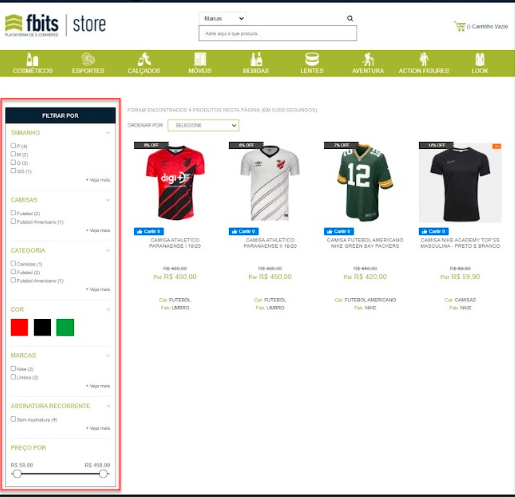Open the Cosméticos menu label
The height and width of the screenshot is (497, 515).
pos(33,71)
